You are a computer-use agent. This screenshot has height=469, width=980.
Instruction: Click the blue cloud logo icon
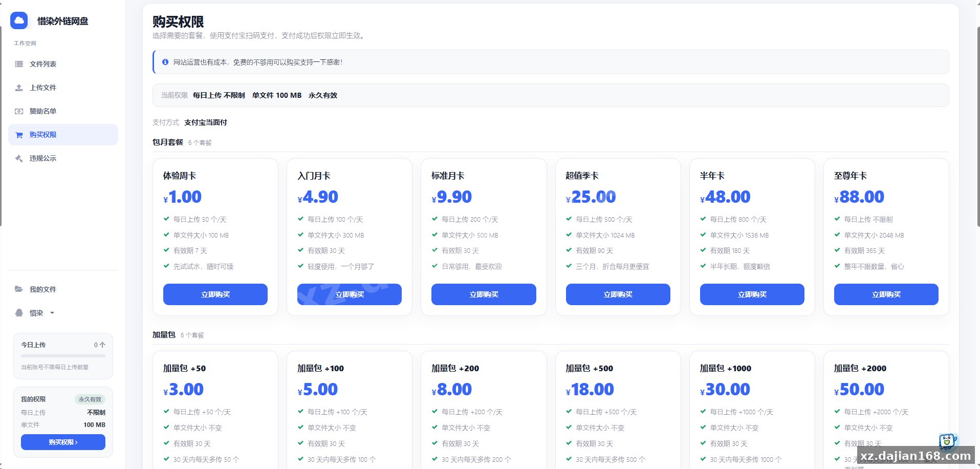coord(19,20)
